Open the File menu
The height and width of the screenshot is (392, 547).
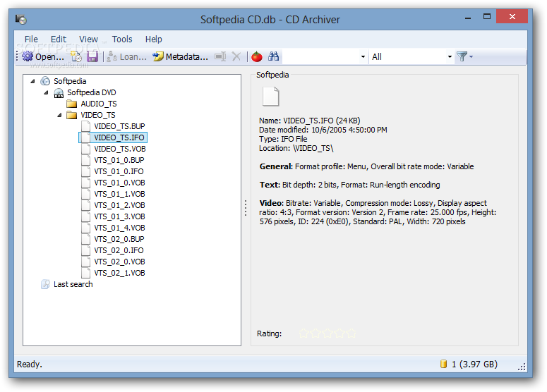tap(31, 39)
